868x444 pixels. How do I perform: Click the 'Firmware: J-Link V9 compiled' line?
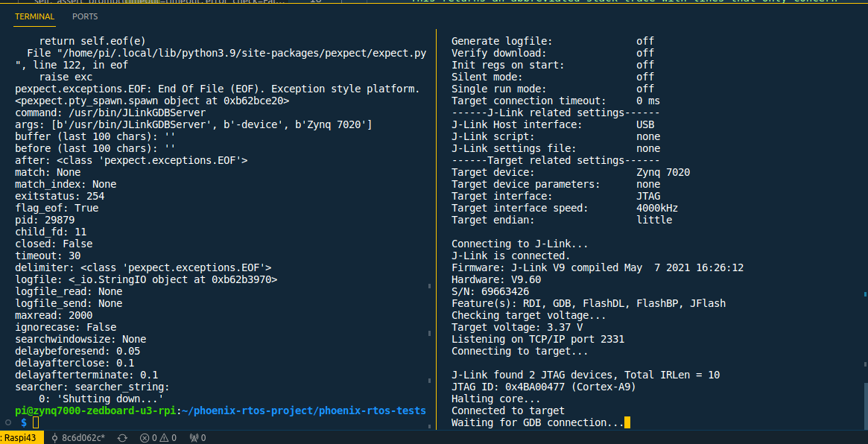click(x=598, y=267)
